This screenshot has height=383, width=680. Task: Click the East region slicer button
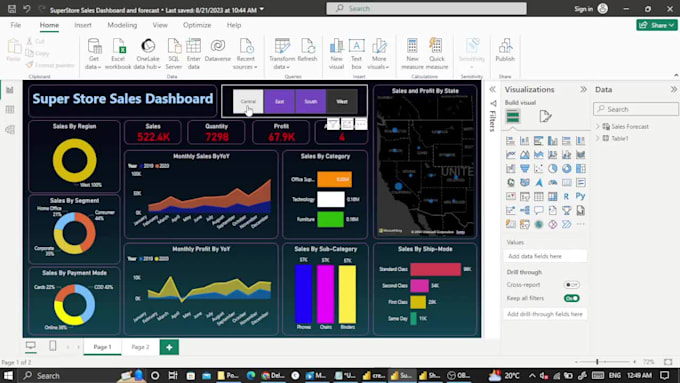click(x=279, y=101)
